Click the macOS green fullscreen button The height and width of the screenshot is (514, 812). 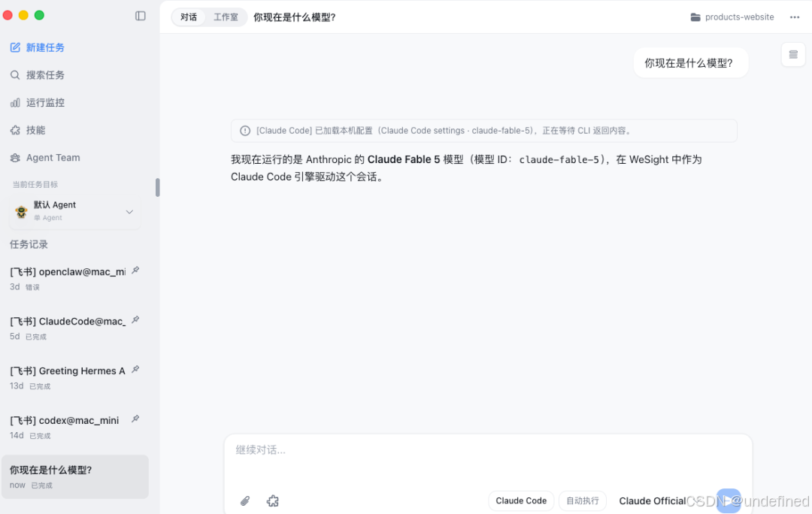coord(39,15)
